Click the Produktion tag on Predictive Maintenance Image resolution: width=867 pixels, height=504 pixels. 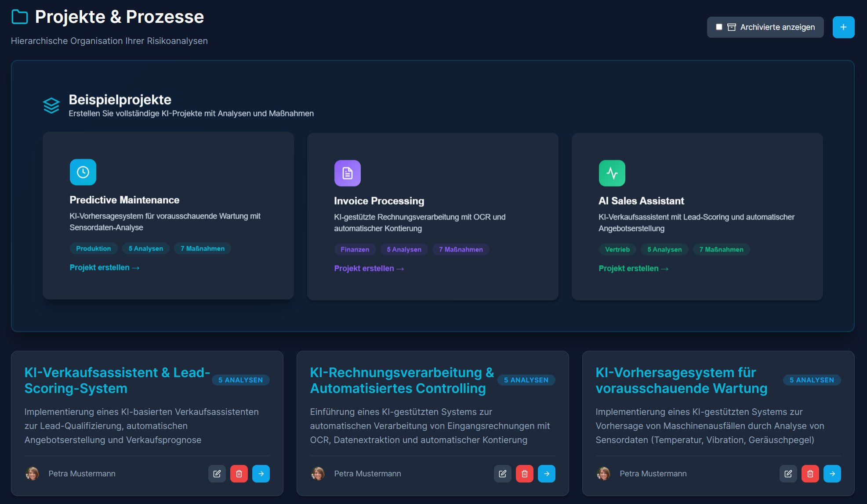(93, 248)
